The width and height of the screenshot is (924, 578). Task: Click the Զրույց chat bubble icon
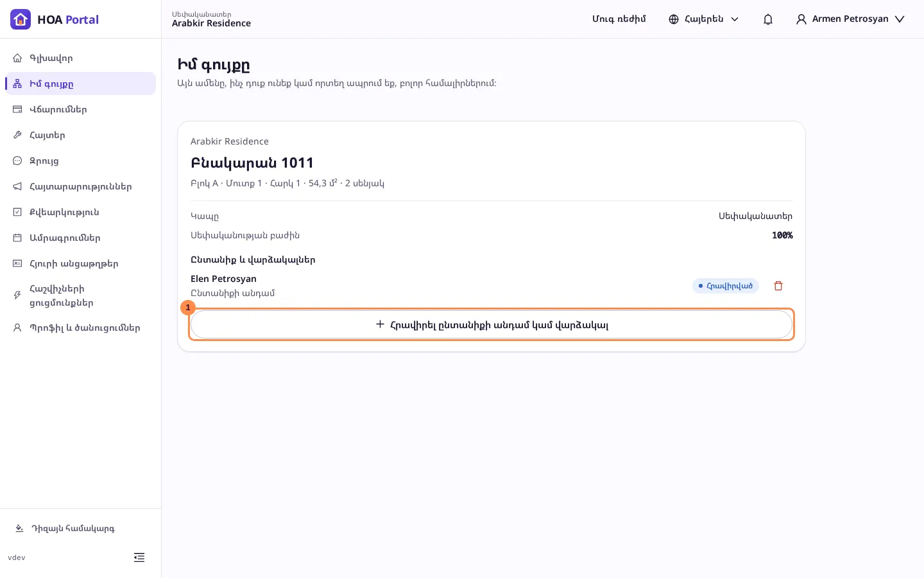[17, 161]
